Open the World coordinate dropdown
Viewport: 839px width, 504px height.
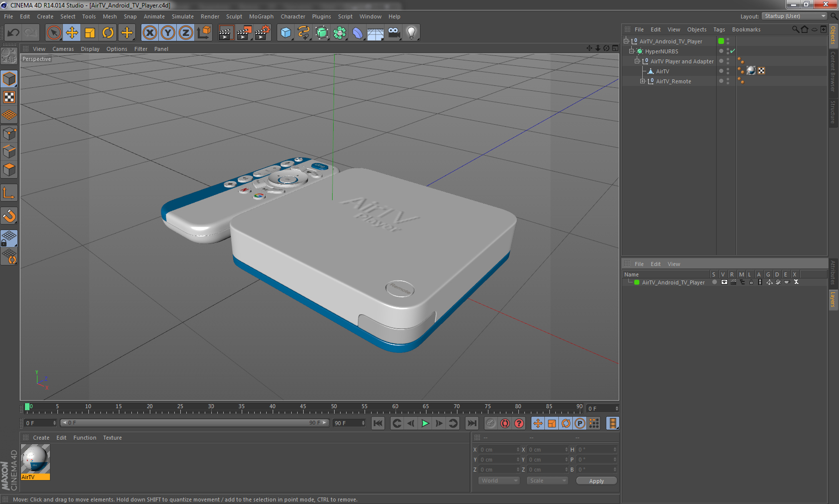tap(499, 481)
